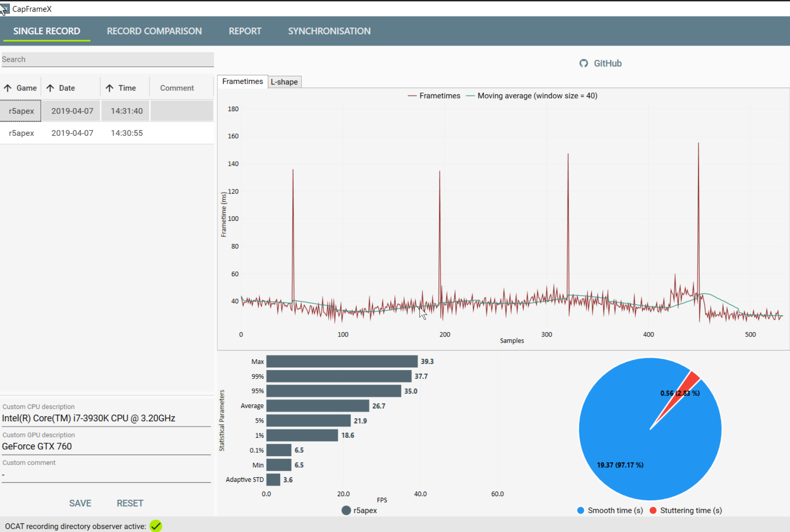Click the 0.1% bar showing 6.5
Screen dimensions: 790x532
279,450
